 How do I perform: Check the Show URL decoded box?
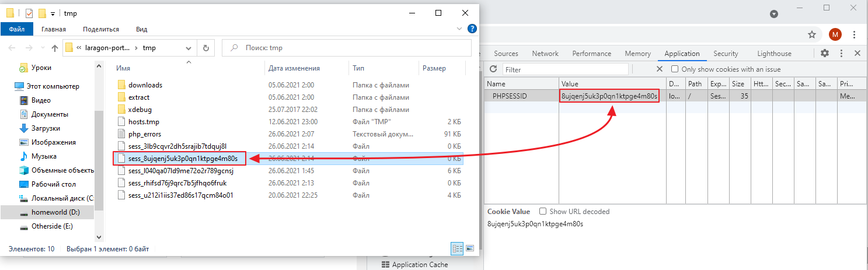pos(543,212)
